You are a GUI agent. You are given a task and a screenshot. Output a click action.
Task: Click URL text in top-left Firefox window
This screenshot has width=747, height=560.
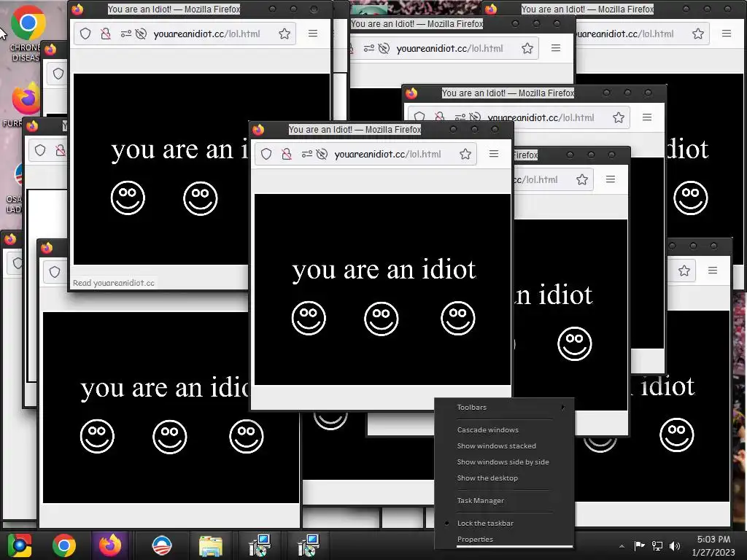[206, 34]
